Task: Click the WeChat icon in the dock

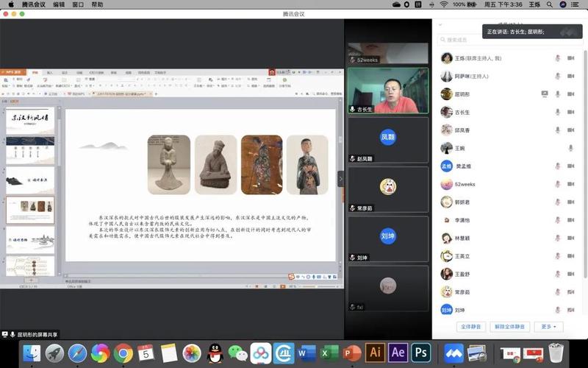Action: pyautogui.click(x=237, y=353)
